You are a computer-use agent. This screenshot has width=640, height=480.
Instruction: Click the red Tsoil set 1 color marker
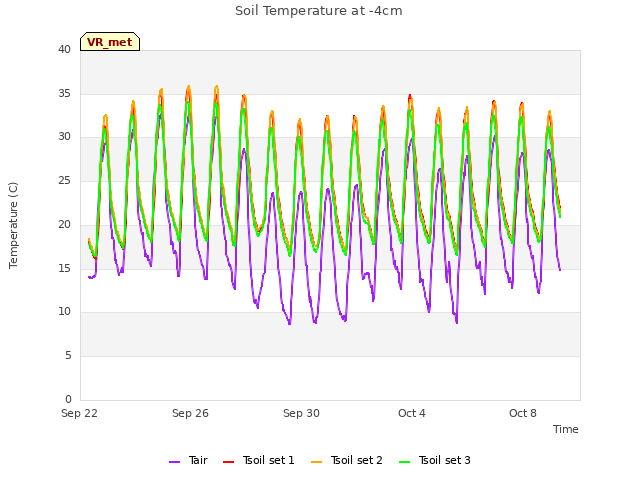coord(228,462)
